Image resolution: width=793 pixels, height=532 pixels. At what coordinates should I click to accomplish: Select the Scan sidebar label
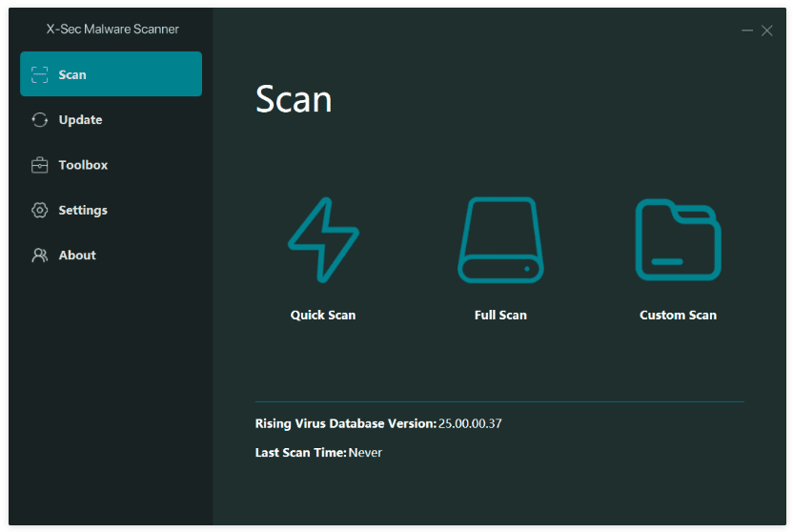point(72,75)
